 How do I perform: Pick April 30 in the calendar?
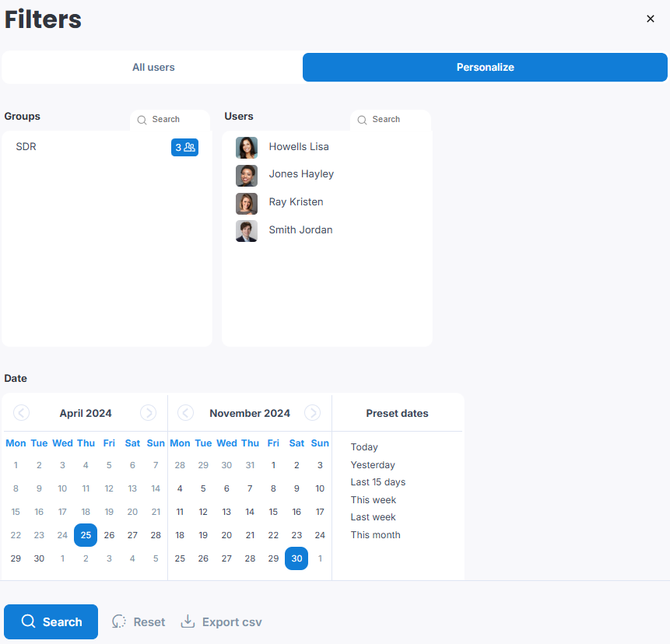click(39, 558)
